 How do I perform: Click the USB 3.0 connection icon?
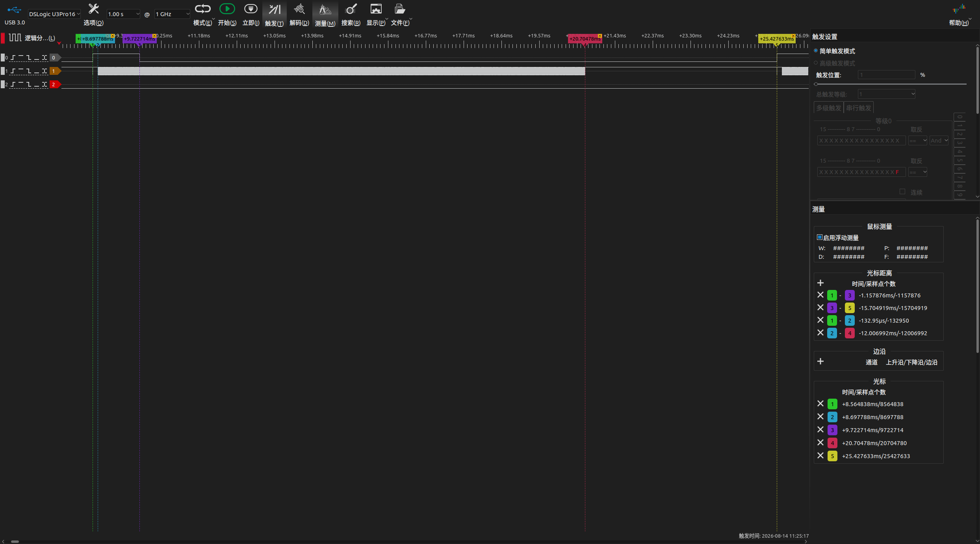tap(15, 9)
